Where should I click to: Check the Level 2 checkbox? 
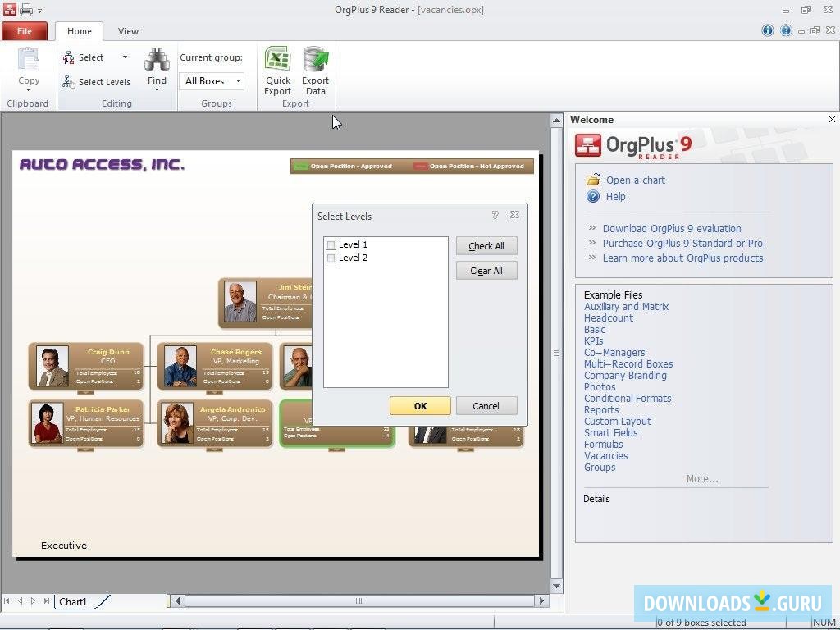point(331,257)
